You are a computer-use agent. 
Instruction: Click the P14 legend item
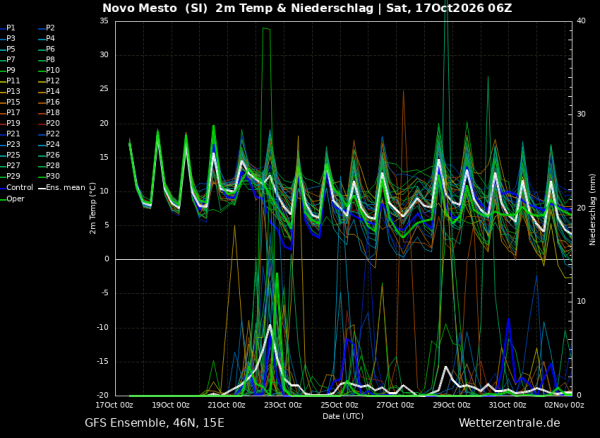click(x=49, y=91)
